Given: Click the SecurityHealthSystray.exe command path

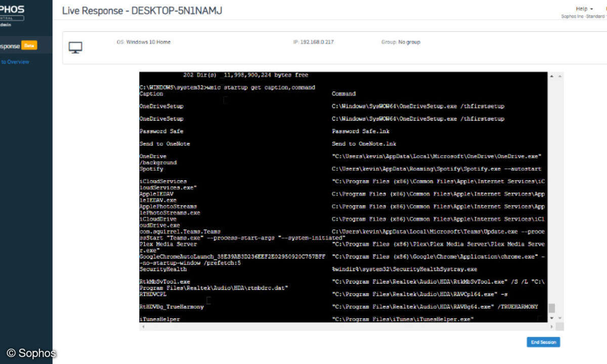Looking at the screenshot, I should click(x=405, y=269).
